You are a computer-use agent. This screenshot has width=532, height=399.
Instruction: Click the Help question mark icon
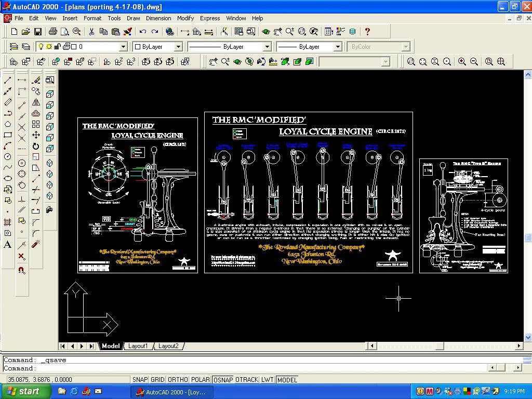[x=367, y=32]
